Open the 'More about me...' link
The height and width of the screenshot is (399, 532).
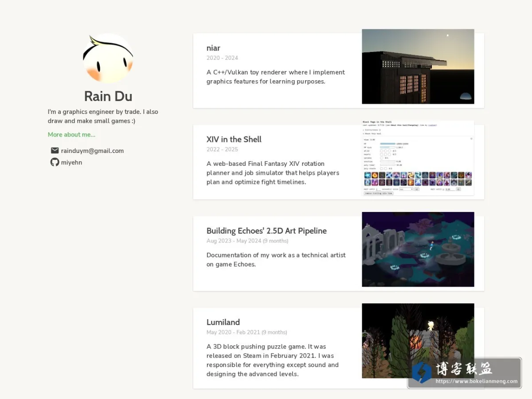(71, 135)
